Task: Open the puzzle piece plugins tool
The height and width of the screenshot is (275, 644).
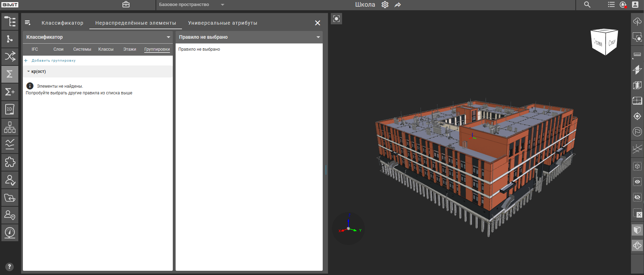Action: point(10,162)
